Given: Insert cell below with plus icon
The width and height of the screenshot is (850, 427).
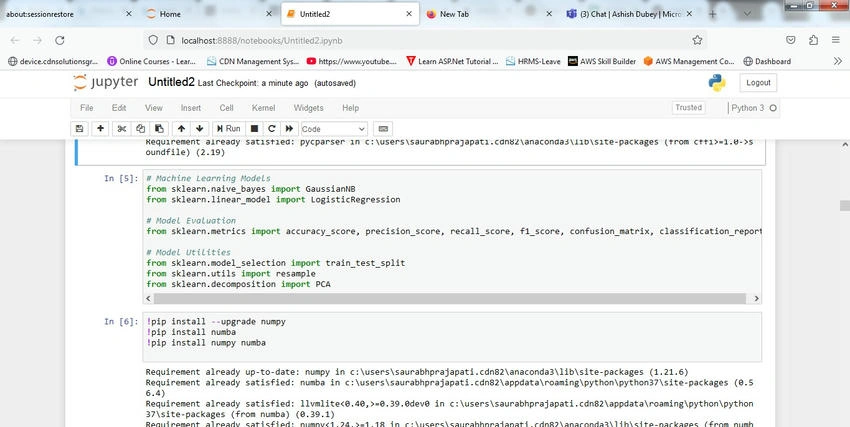Looking at the screenshot, I should [x=100, y=128].
